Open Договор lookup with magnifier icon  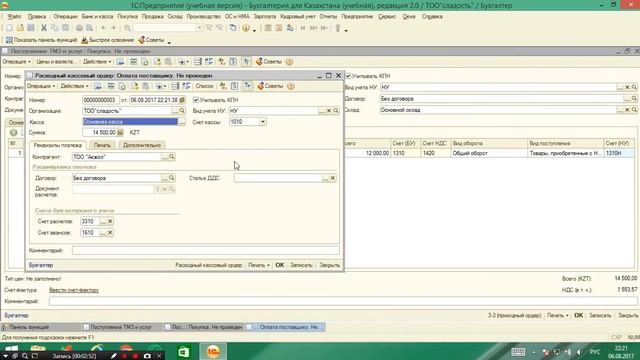(171, 178)
